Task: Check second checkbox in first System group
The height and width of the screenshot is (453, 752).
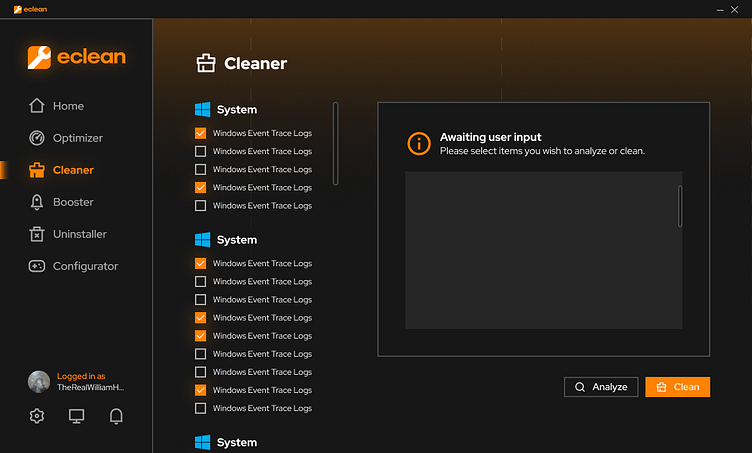Action: [x=200, y=151]
